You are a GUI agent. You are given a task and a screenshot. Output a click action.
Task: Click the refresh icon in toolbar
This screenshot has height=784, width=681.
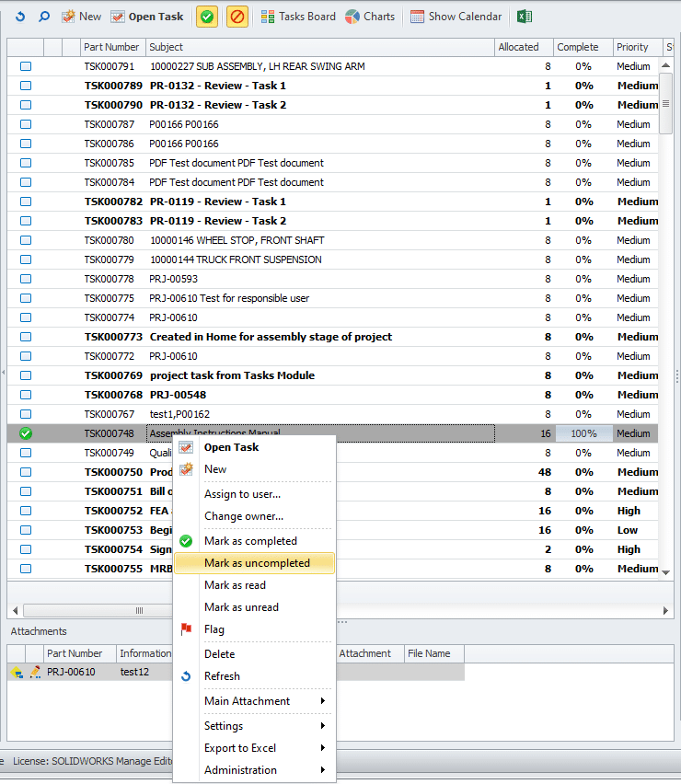click(x=20, y=17)
